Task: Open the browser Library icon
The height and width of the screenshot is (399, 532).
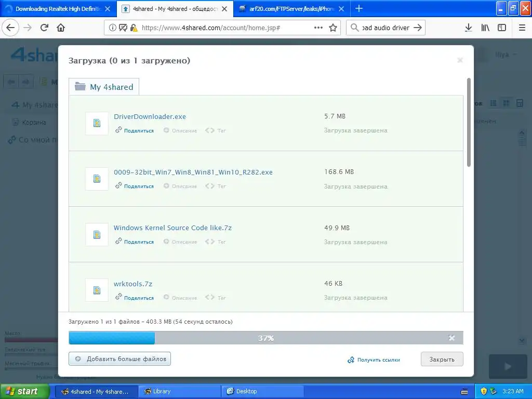Action: pyautogui.click(x=485, y=28)
